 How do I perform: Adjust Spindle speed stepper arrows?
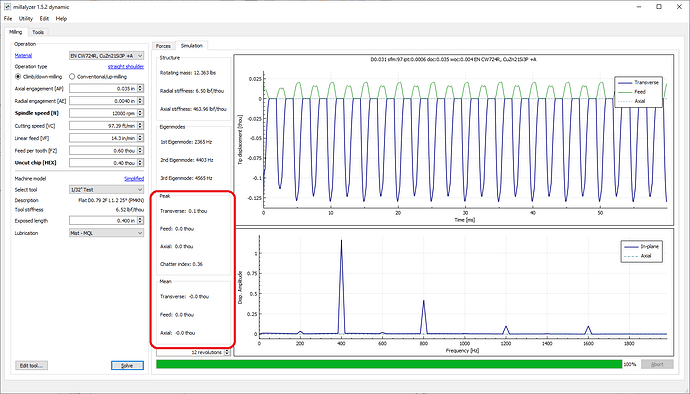(x=140, y=113)
